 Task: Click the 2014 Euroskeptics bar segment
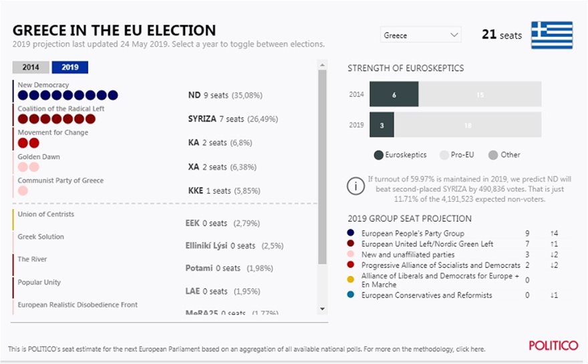click(394, 95)
